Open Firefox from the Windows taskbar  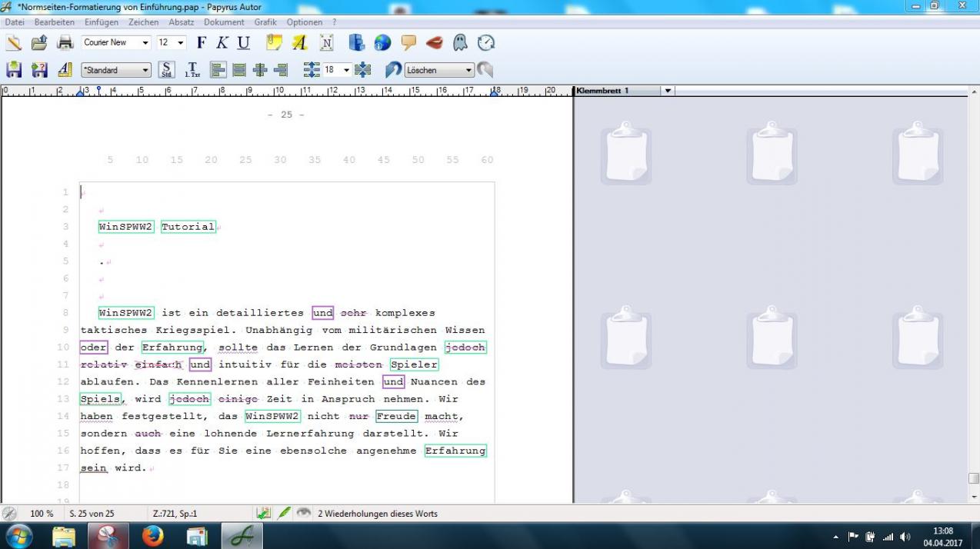tap(153, 536)
